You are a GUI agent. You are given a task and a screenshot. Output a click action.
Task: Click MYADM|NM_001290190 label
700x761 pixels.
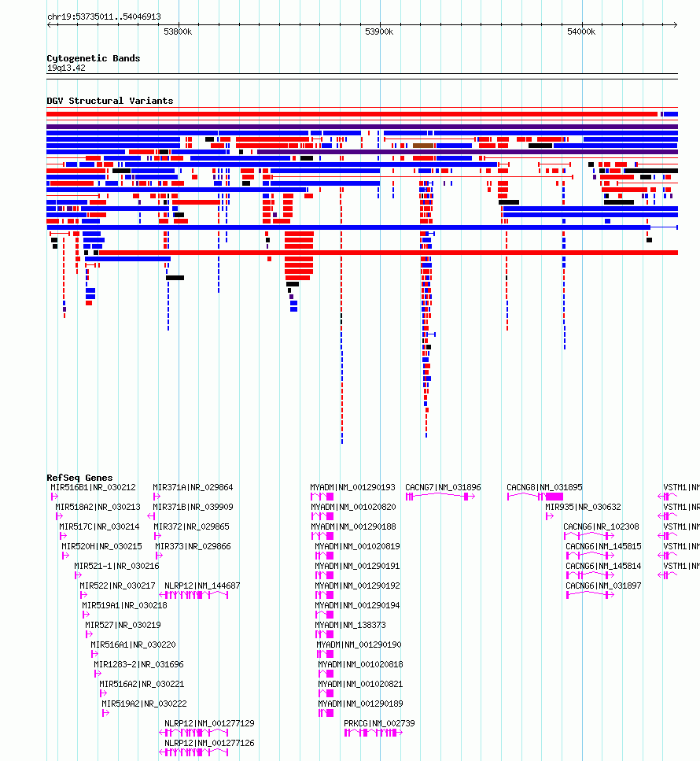pyautogui.click(x=359, y=645)
